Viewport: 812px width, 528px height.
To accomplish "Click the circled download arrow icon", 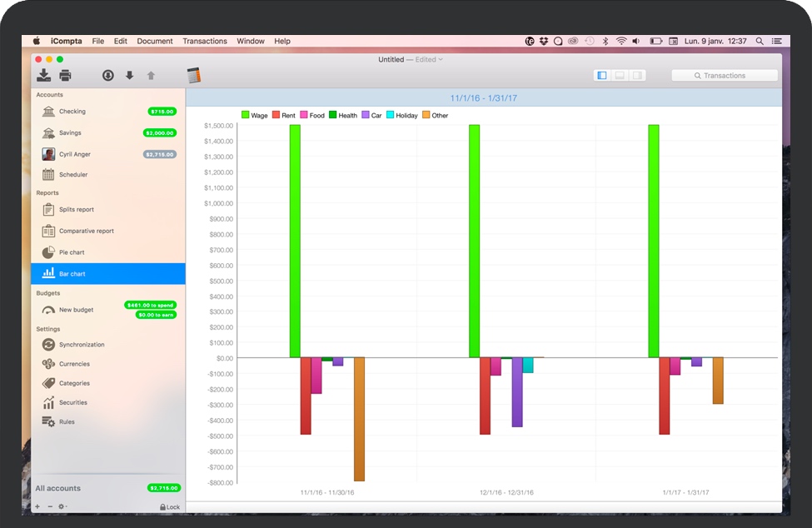I will 107,76.
